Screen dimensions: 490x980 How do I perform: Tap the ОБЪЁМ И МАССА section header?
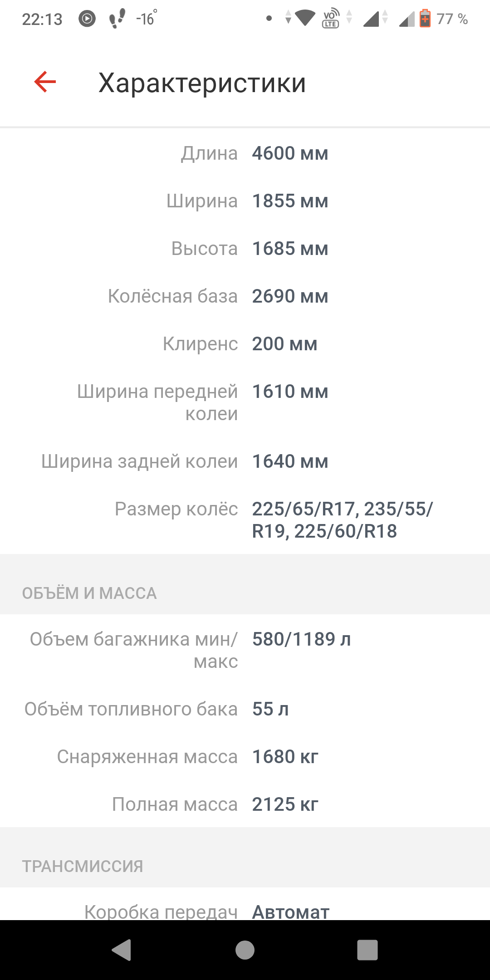click(x=89, y=593)
